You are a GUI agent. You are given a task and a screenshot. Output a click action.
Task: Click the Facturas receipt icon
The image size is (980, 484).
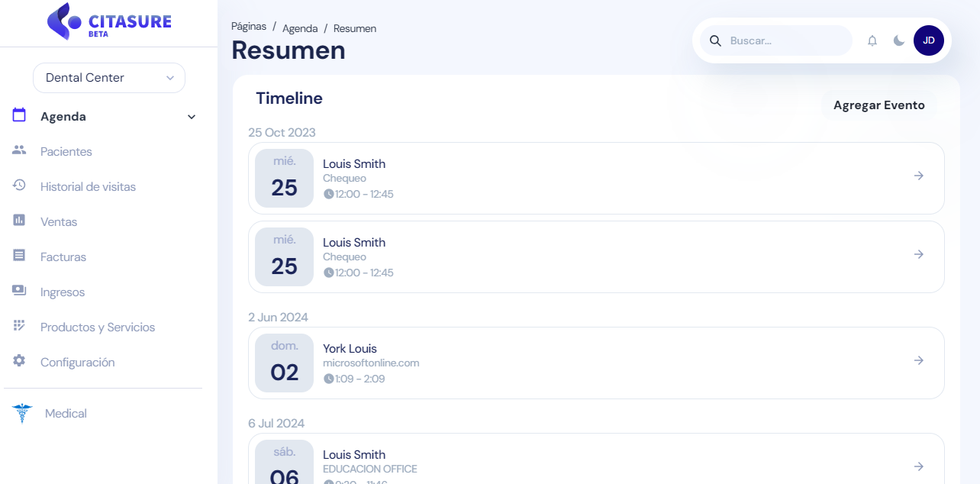pyautogui.click(x=19, y=256)
